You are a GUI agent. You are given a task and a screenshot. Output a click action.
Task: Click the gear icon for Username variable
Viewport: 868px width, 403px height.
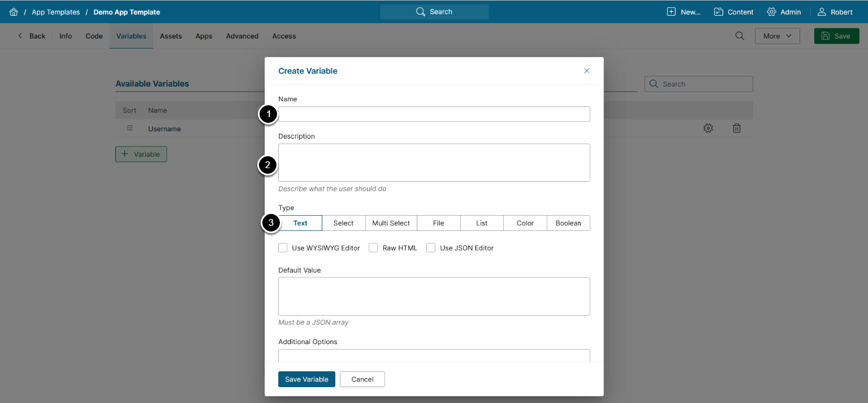click(708, 128)
